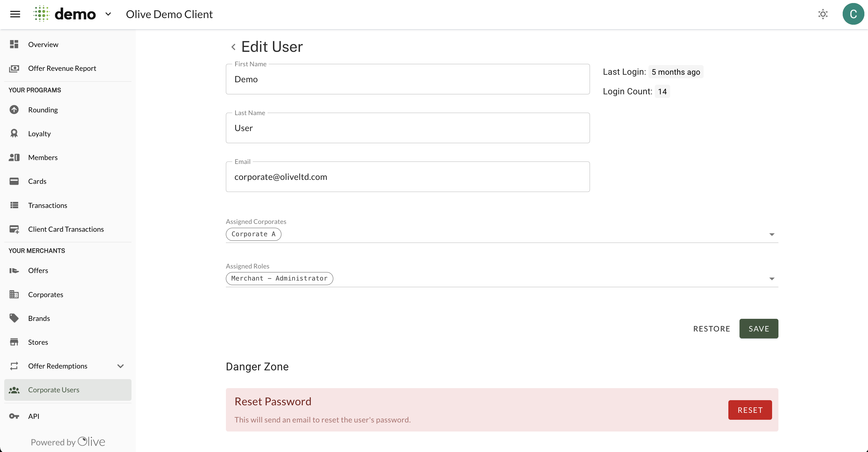Open the Stores section
This screenshot has width=868, height=452.
tap(68, 342)
